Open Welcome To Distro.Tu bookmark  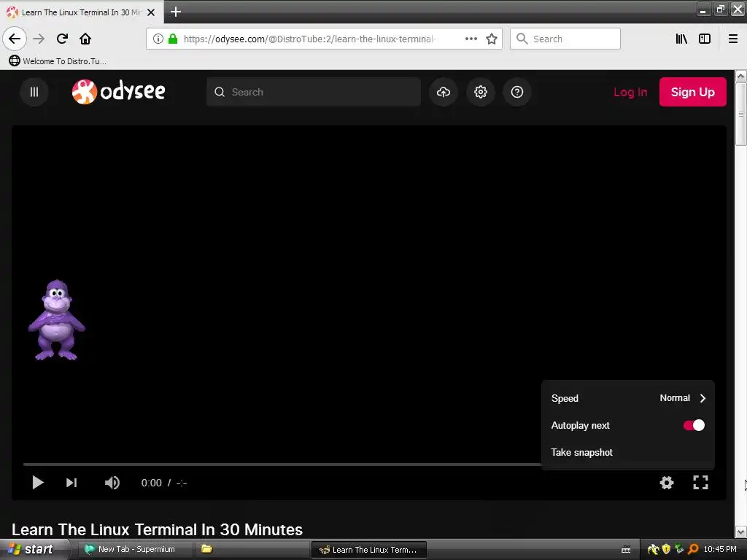coord(58,61)
